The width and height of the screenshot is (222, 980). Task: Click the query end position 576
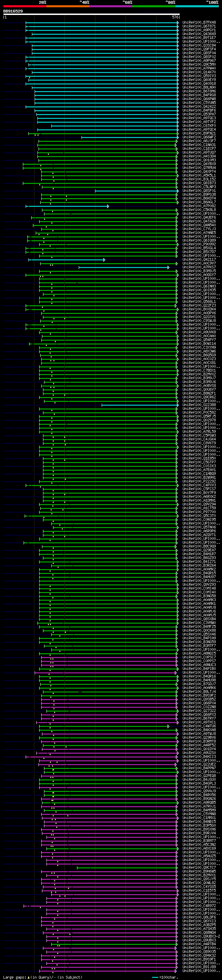pyautogui.click(x=175, y=17)
